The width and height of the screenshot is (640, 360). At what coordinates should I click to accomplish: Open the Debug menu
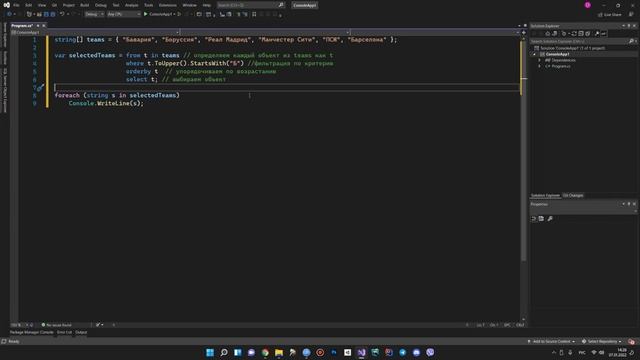[x=100, y=5]
